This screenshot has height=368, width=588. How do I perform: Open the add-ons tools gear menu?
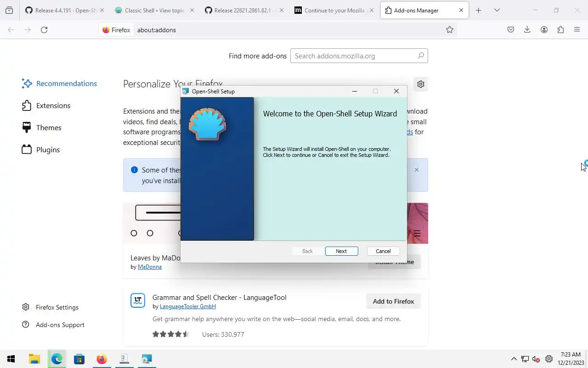[x=420, y=84]
